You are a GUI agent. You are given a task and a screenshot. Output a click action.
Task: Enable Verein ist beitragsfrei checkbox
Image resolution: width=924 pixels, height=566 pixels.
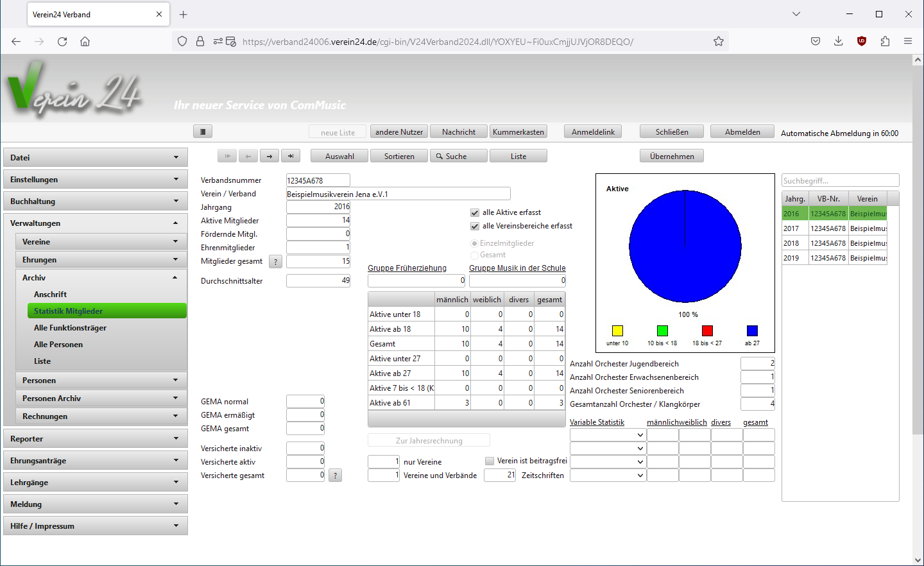[x=490, y=461]
